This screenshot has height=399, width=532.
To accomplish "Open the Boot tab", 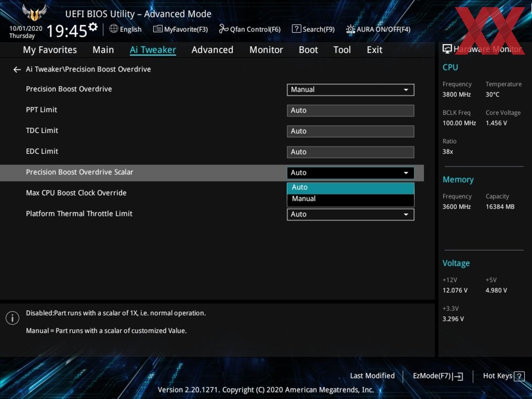I will pyautogui.click(x=308, y=50).
